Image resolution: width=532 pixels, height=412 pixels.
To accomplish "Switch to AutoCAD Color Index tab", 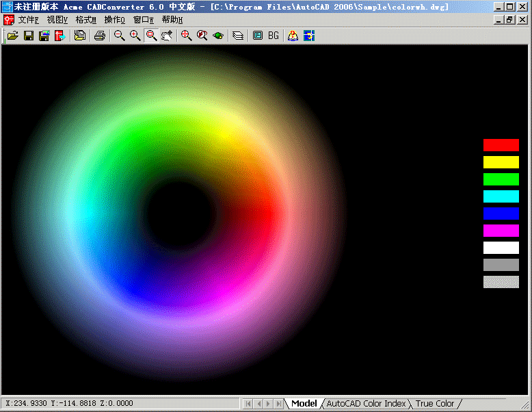I will point(366,404).
